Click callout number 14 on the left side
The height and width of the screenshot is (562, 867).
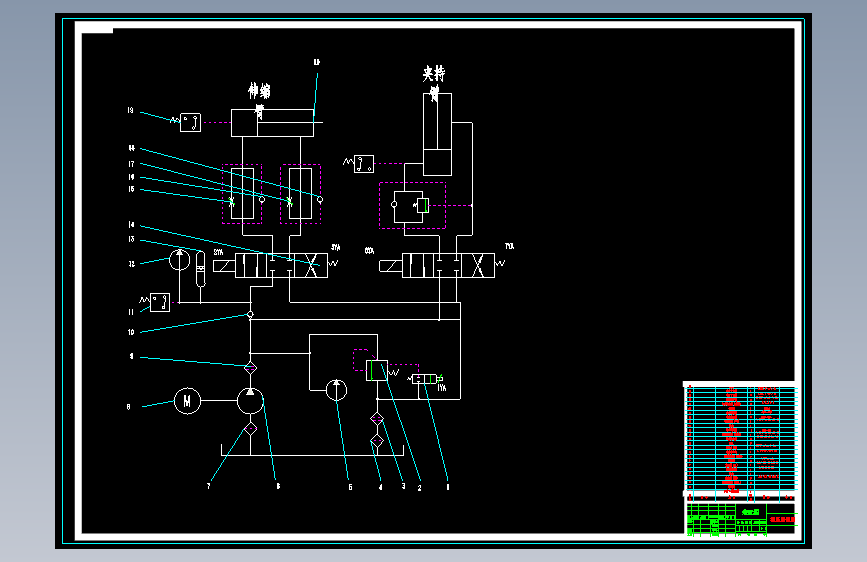pyautogui.click(x=131, y=225)
